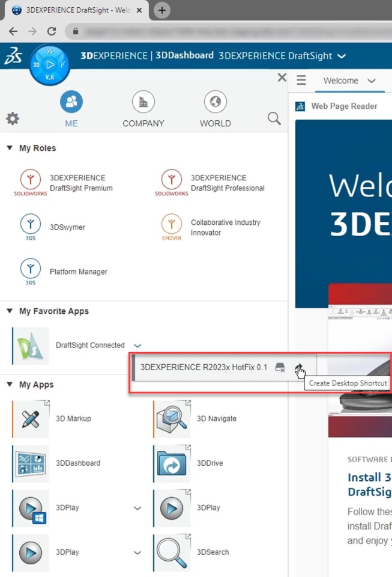Click the Install 3DEXPERIENCE DraftSight heading link
The height and width of the screenshot is (577, 392).
369,484
